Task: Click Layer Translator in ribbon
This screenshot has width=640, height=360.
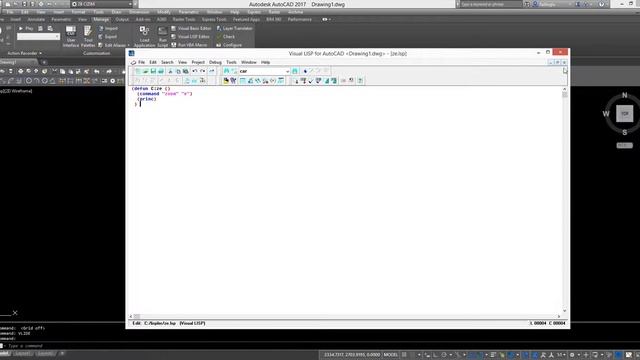Action: pos(234,28)
